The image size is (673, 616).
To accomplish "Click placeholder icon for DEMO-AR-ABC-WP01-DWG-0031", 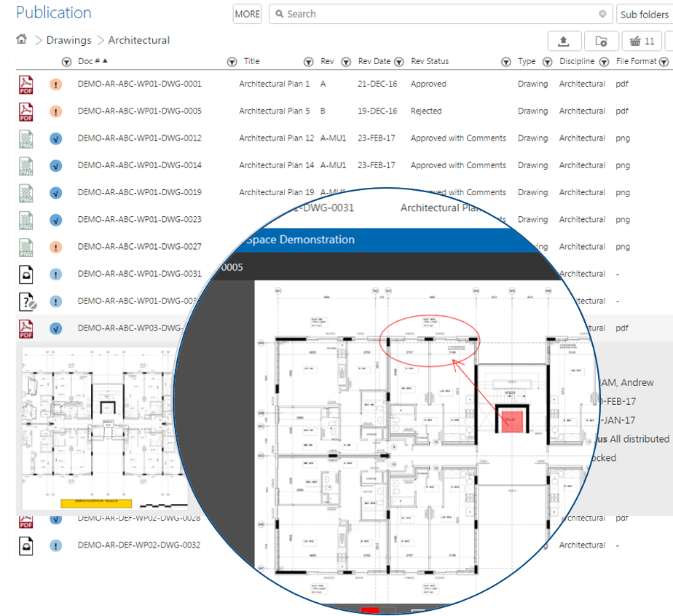I will coord(26,275).
